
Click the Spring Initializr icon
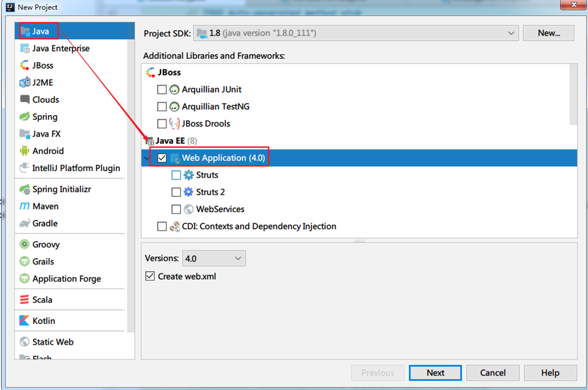click(x=25, y=189)
